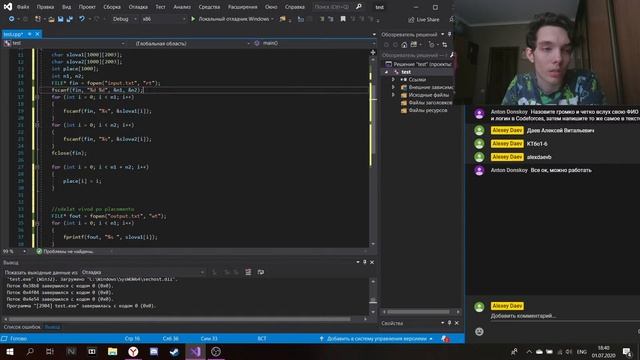Open the x86 platform dropdown

163,19
